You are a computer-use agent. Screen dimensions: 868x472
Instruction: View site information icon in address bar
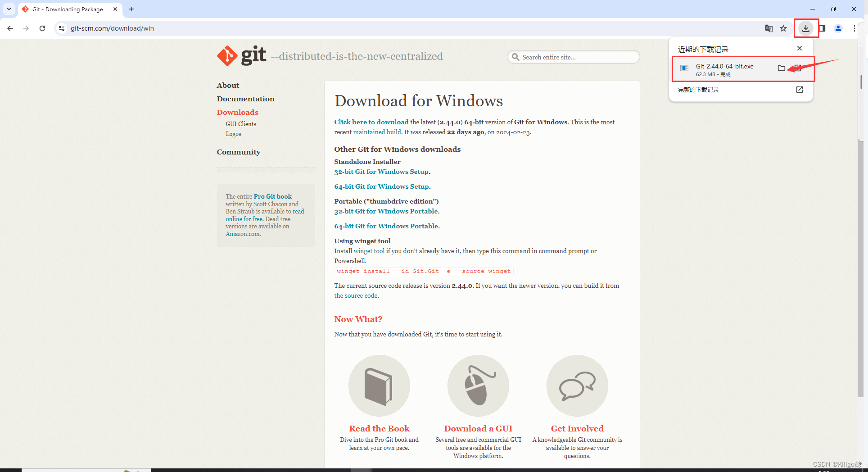pyautogui.click(x=62, y=28)
